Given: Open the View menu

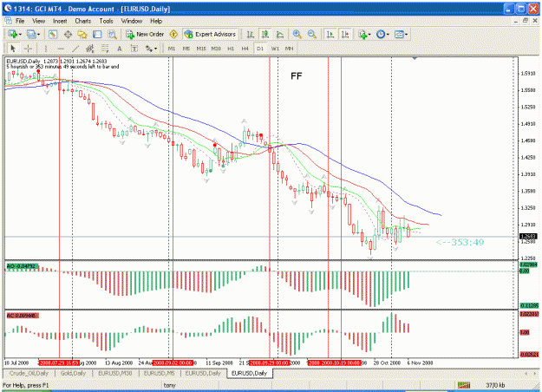Looking at the screenshot, I should (x=39, y=21).
